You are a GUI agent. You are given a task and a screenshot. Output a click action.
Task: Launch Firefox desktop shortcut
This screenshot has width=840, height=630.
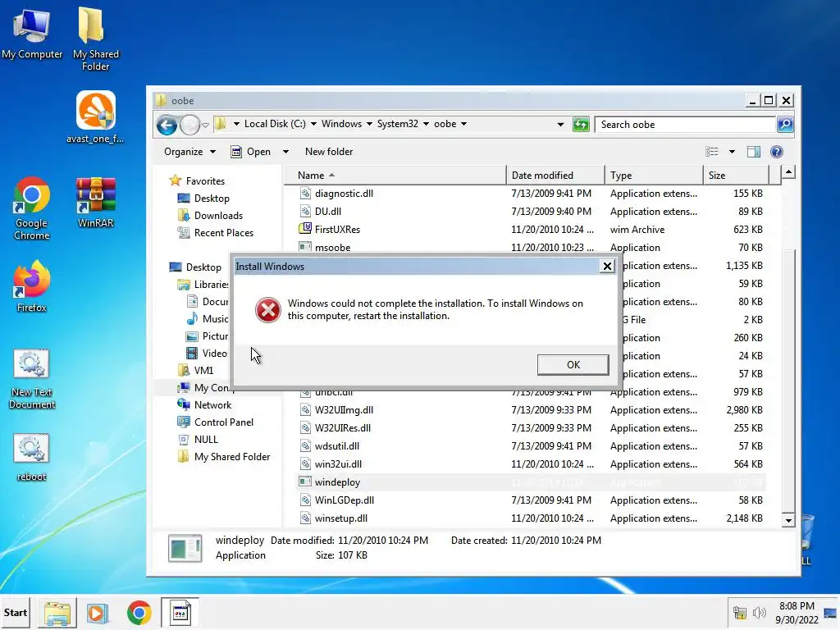pyautogui.click(x=32, y=287)
